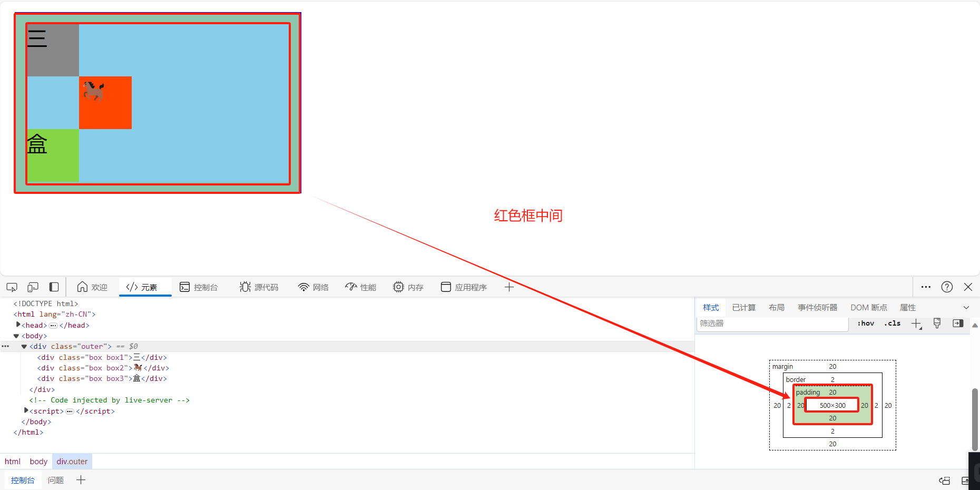Image resolution: width=980 pixels, height=490 pixels.
Task: Switch to the 样式 styles pane tab
Action: coord(711,308)
